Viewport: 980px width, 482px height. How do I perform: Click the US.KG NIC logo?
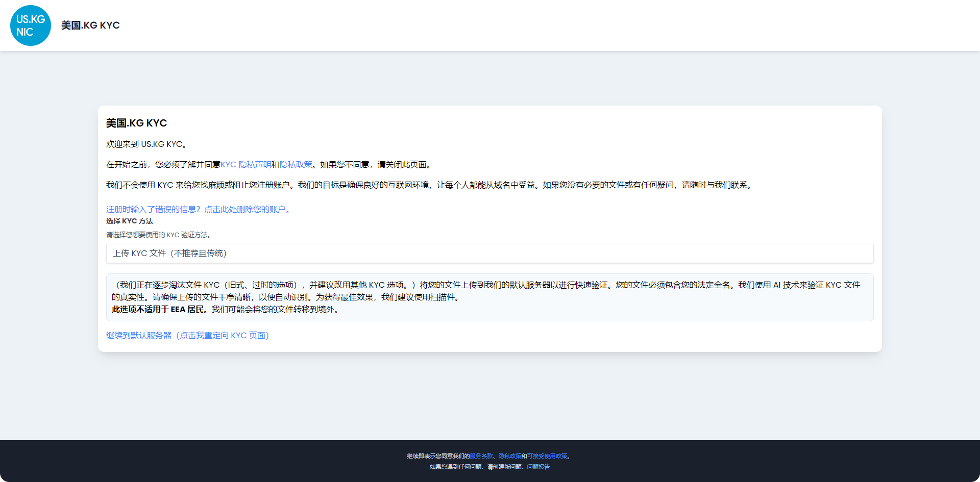31,26
